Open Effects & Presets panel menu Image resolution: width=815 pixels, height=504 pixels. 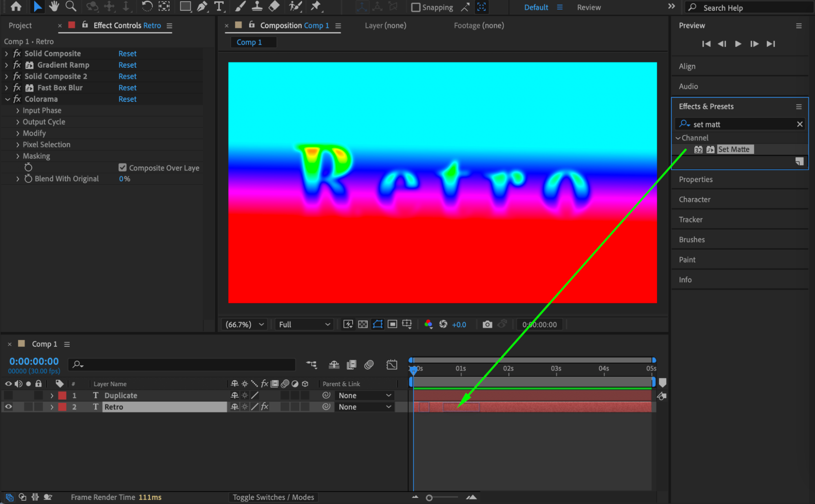pyautogui.click(x=799, y=106)
